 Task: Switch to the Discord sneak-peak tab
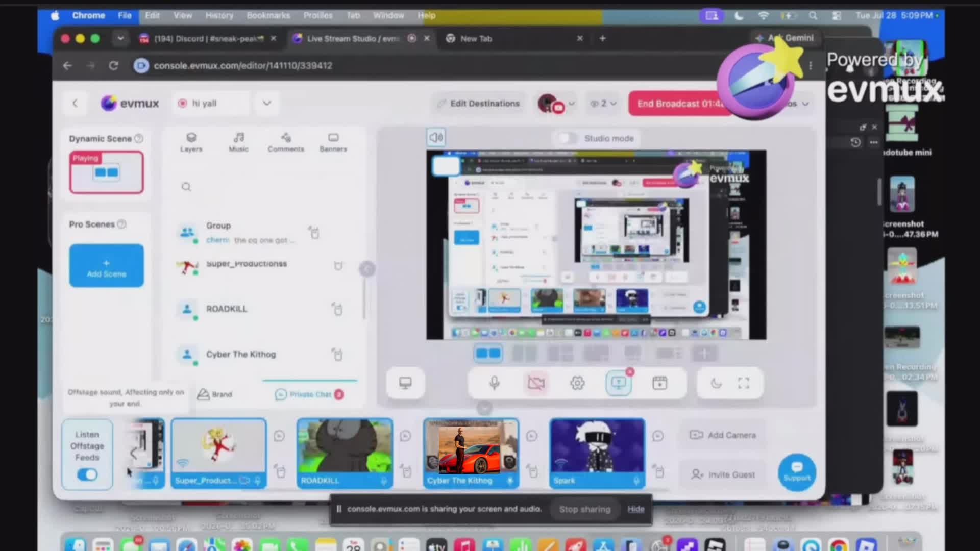208,39
